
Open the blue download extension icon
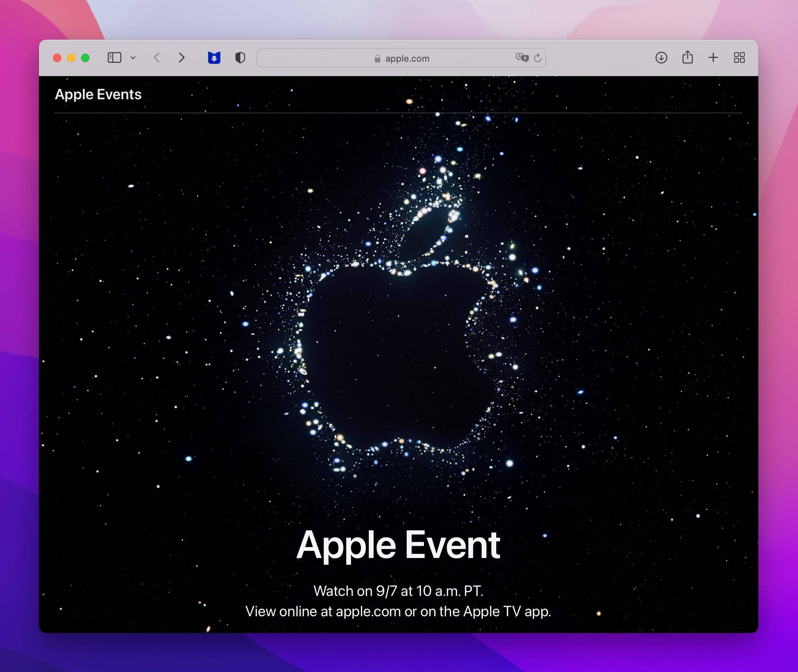[x=214, y=58]
